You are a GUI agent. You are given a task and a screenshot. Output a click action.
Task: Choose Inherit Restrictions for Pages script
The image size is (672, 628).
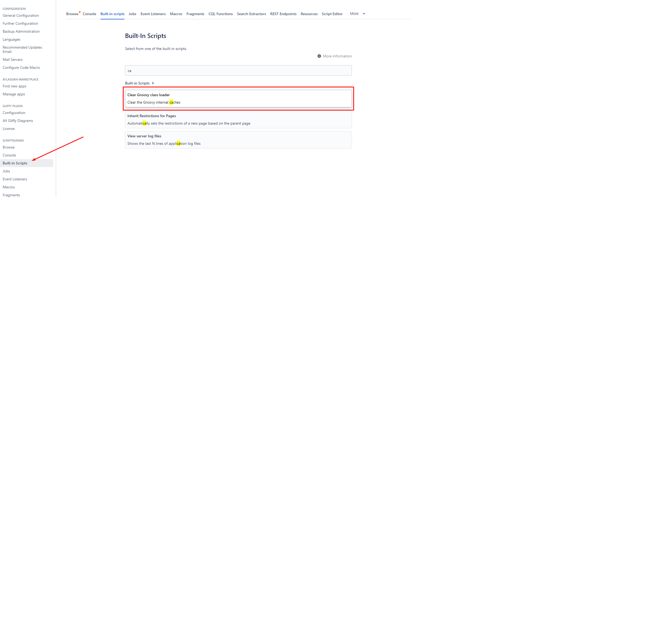click(238, 119)
